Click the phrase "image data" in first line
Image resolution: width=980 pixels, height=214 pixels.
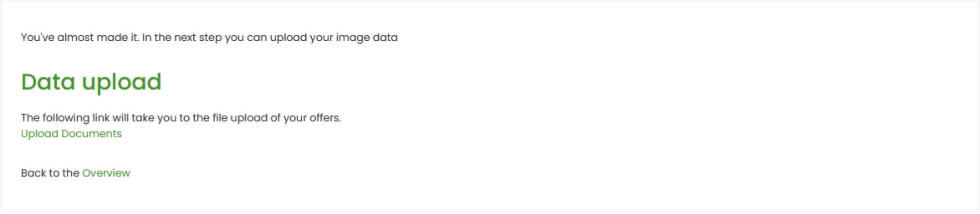coord(367,38)
